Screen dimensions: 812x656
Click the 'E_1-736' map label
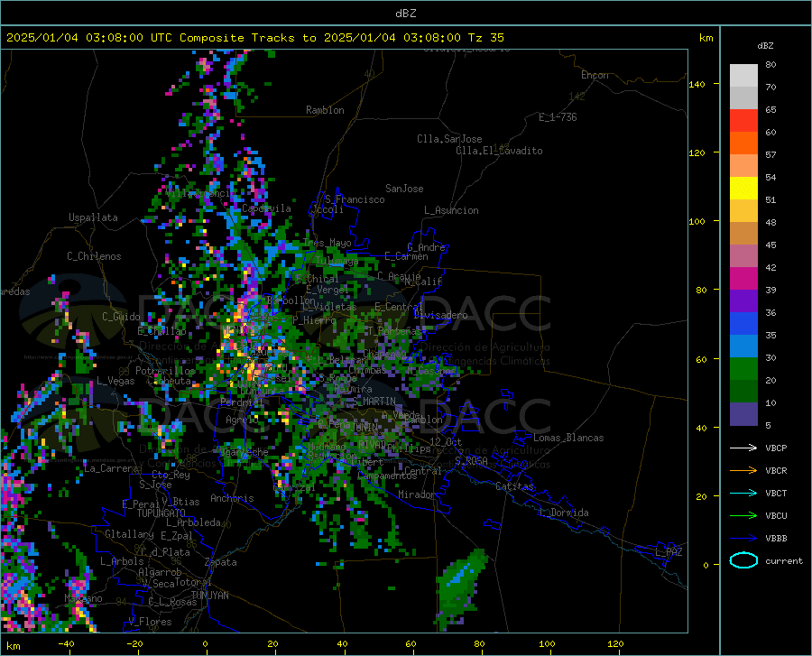coord(558,117)
